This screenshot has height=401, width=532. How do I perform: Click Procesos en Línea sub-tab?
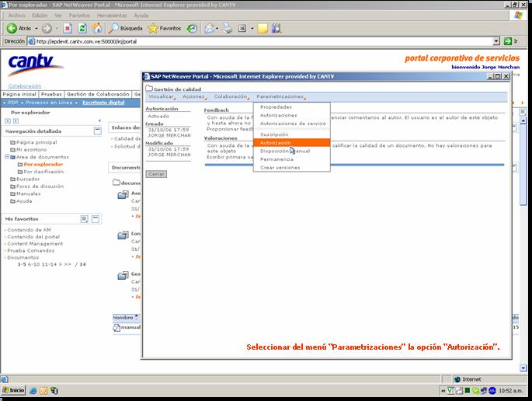49,103
